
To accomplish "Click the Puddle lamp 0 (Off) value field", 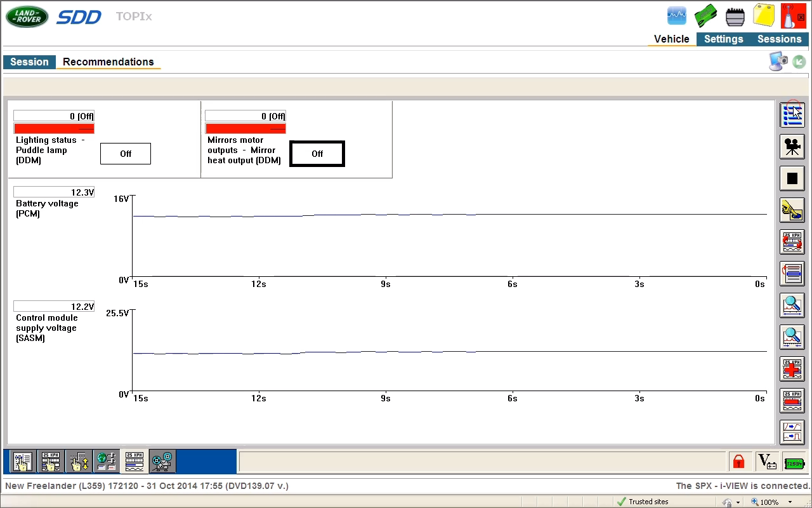I will 54,116.
